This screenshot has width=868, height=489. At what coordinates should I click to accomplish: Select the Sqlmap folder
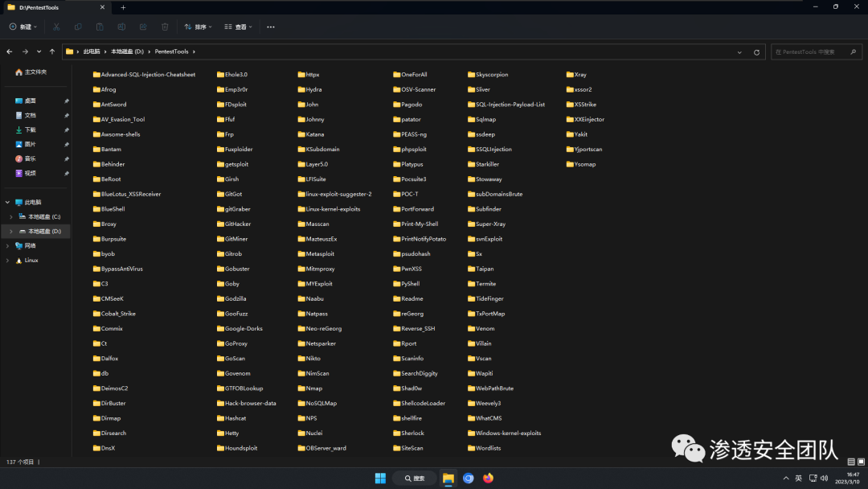pyautogui.click(x=481, y=119)
